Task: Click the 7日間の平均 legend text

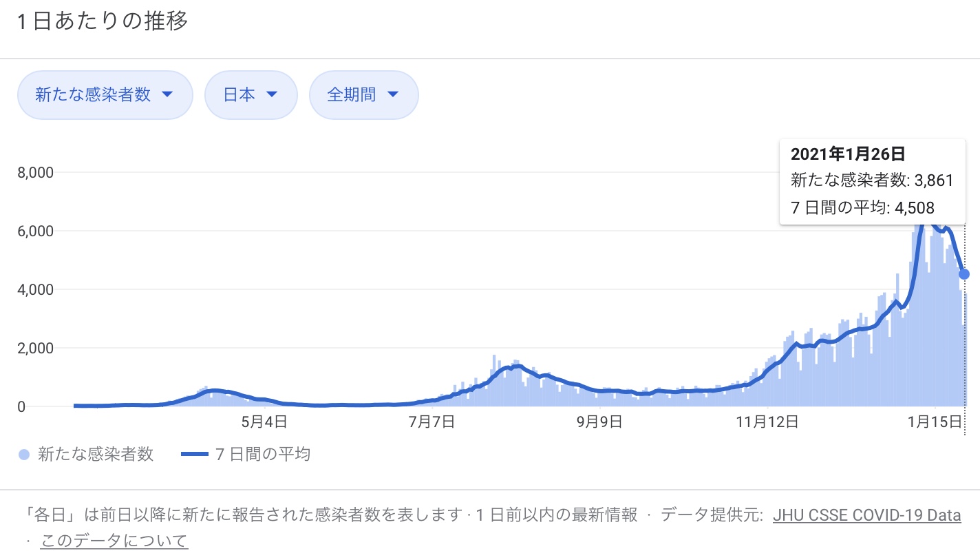Action: (262, 455)
